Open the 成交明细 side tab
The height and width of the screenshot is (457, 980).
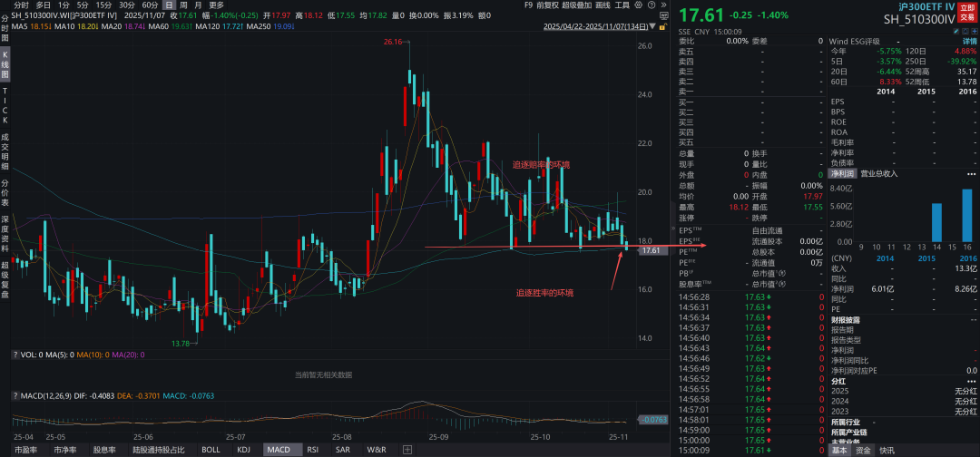[x=5, y=151]
